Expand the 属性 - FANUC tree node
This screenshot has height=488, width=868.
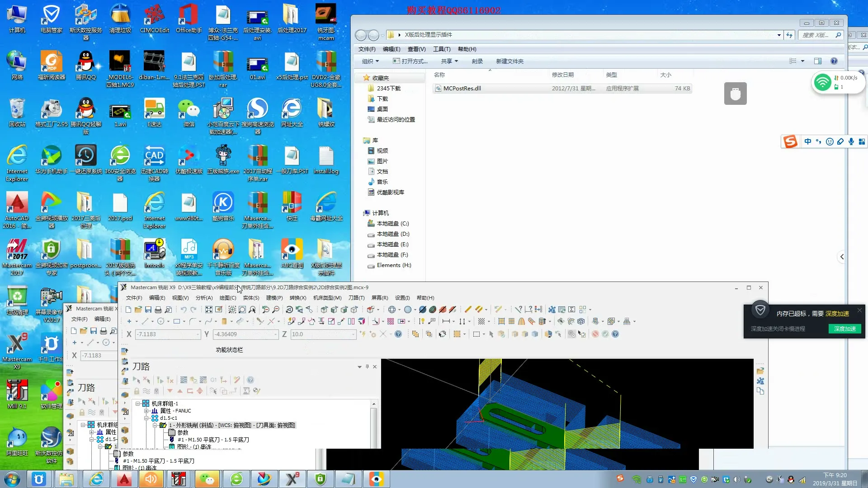pyautogui.click(x=146, y=411)
